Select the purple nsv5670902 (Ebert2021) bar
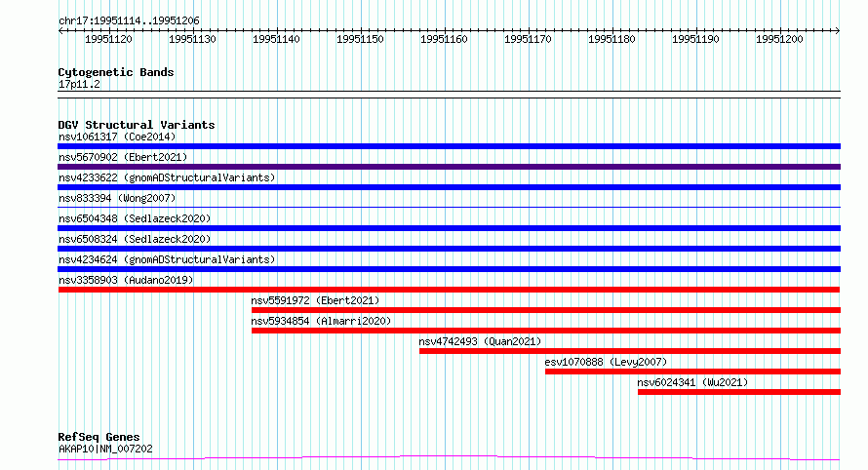The height and width of the screenshot is (470, 868). [x=449, y=167]
